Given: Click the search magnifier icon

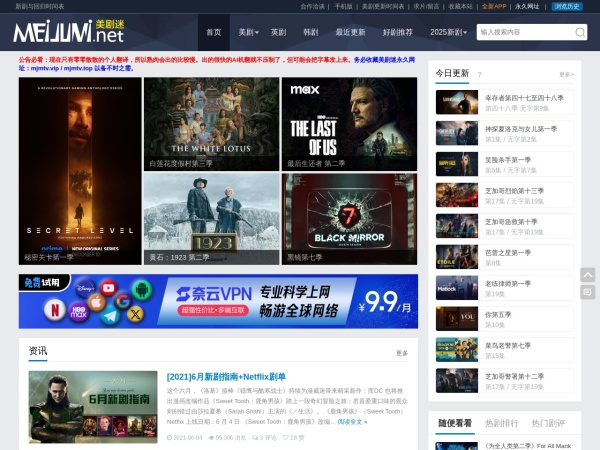Looking at the screenshot, I should (x=580, y=33).
